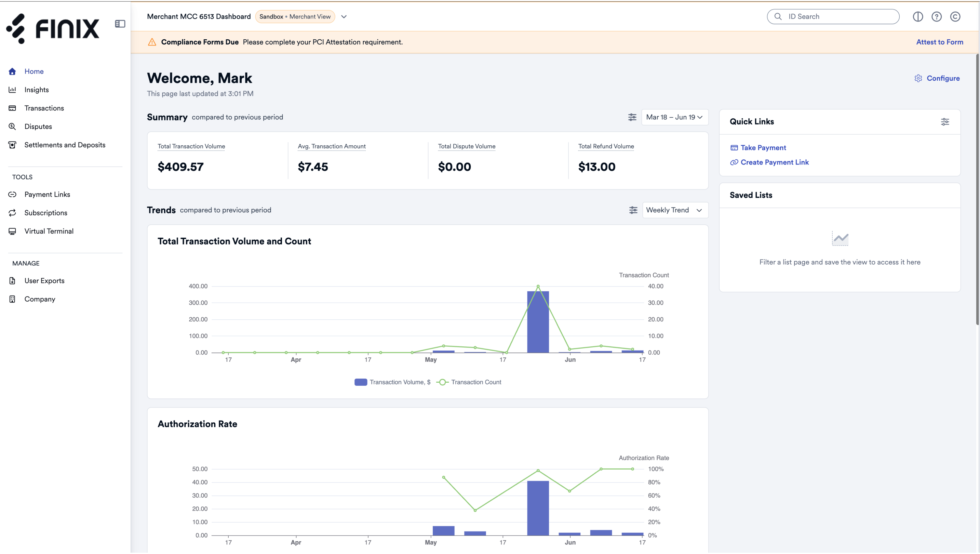The height and width of the screenshot is (554, 980).
Task: Expand the dashboard view switcher chevron
Action: click(344, 16)
